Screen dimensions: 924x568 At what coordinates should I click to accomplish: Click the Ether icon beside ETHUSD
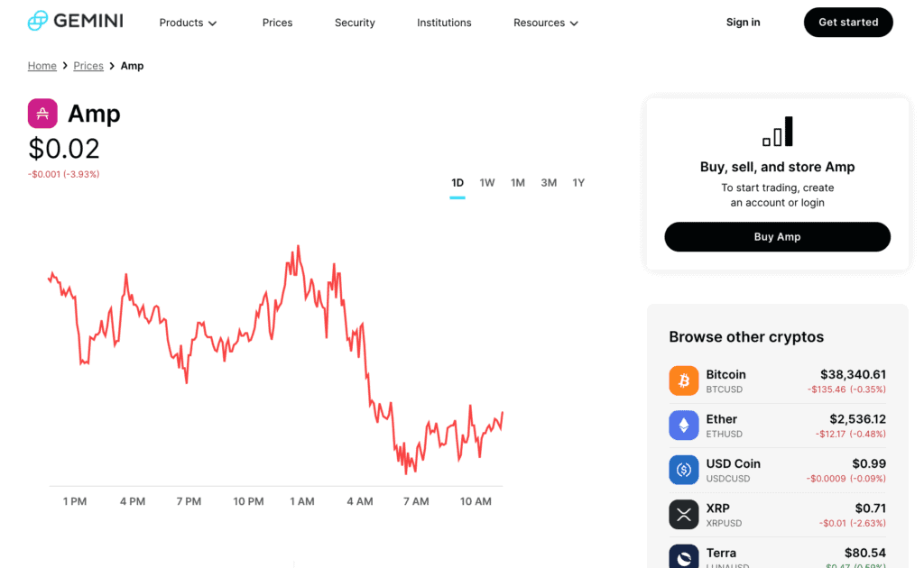683,425
